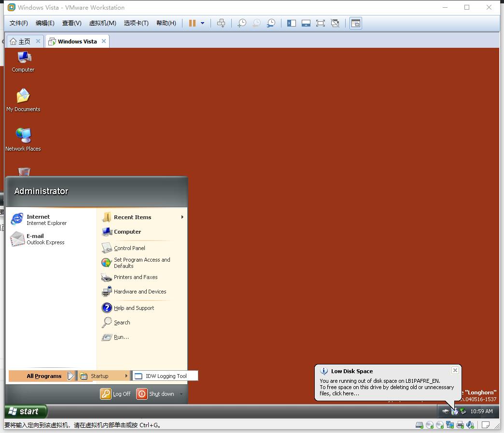Select the Network Places desktop icon
The image size is (504, 433).
click(23, 140)
